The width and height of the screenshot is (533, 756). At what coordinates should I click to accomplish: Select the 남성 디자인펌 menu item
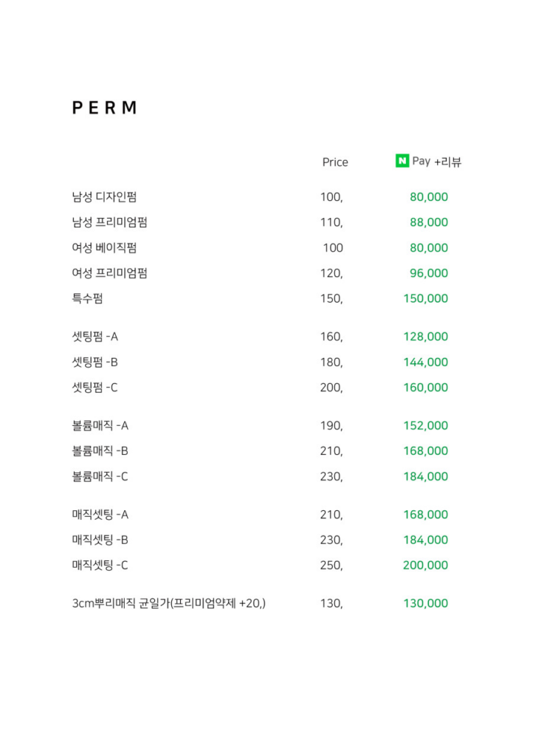coord(105,196)
